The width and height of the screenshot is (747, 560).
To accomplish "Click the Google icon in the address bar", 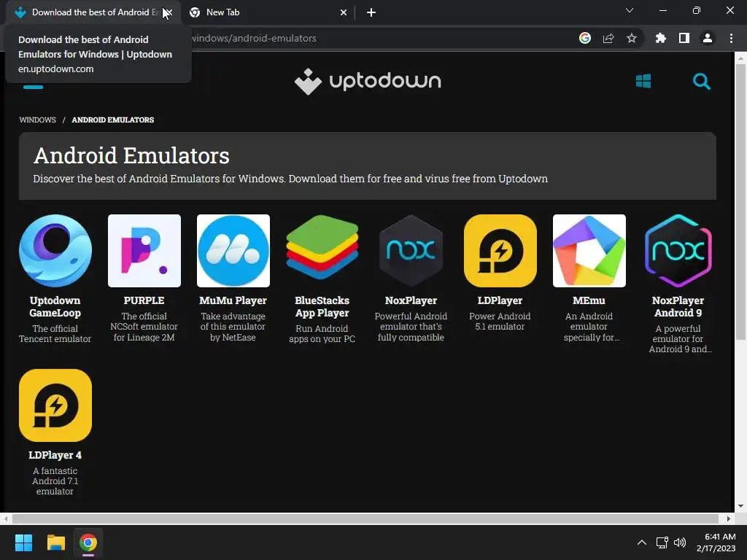I will pos(585,38).
